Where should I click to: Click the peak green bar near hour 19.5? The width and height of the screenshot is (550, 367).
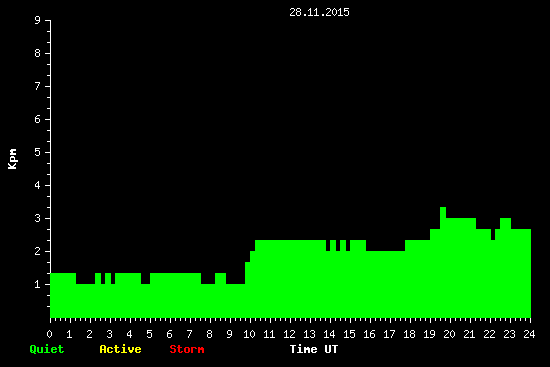(443, 213)
